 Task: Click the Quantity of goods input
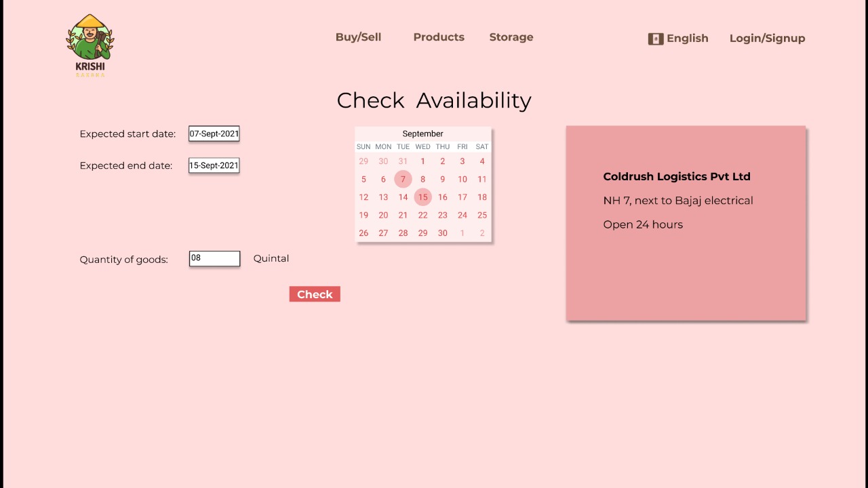pos(214,258)
